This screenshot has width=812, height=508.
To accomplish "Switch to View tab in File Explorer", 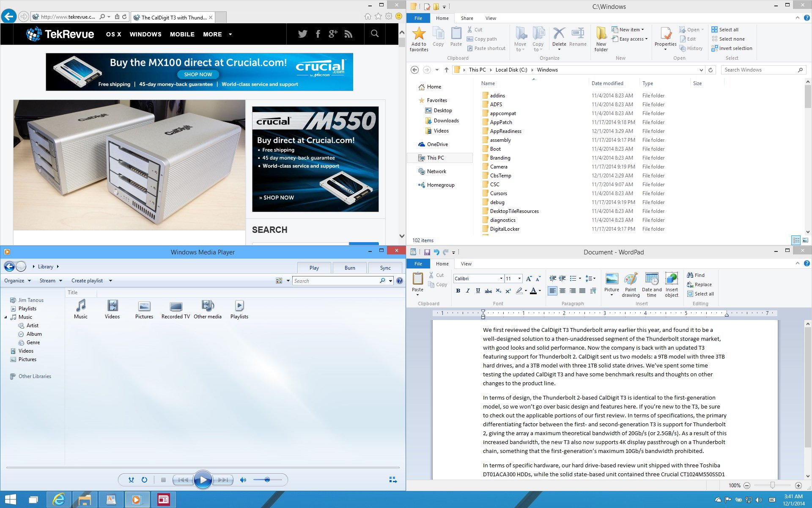I will 491,18.
